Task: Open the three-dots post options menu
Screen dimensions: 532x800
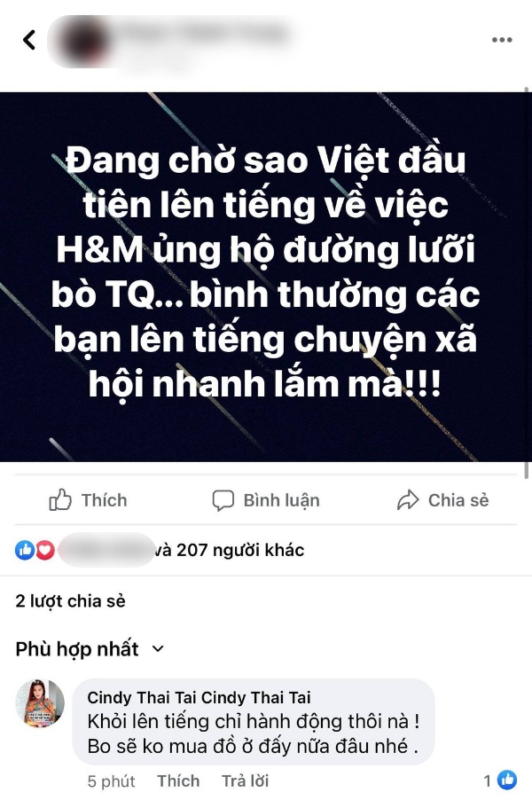Action: pos(502,40)
